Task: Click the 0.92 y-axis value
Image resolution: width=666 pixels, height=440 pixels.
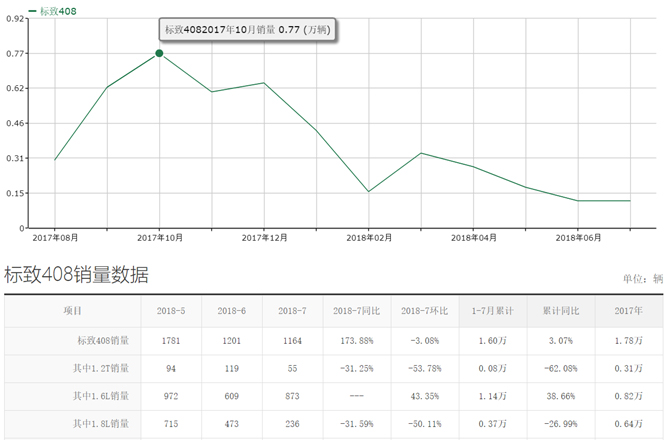Action: 15,19
